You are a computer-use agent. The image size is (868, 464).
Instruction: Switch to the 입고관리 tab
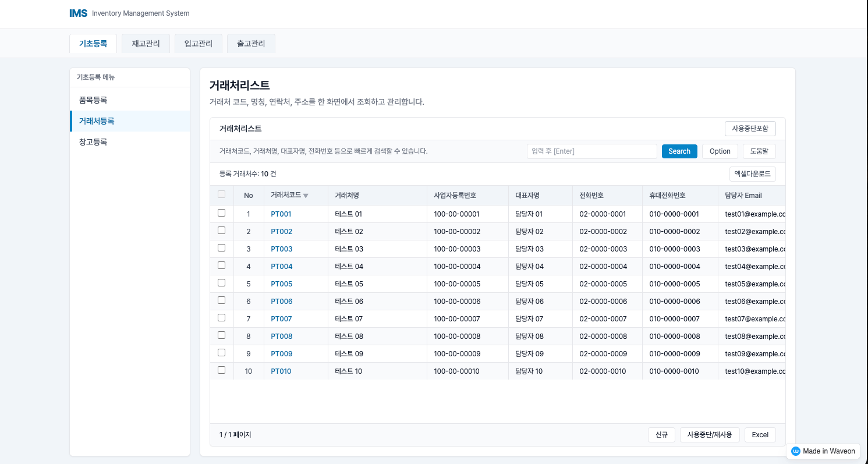click(x=198, y=42)
